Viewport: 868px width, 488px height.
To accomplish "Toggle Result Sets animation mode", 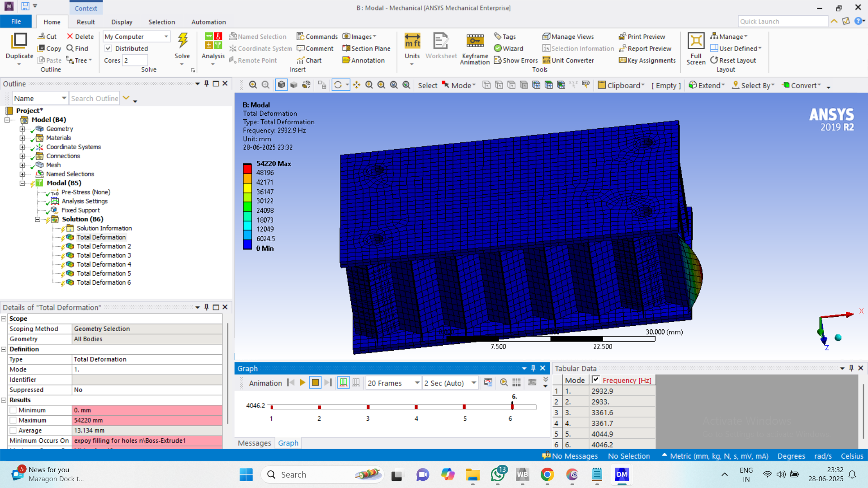I will tap(356, 383).
